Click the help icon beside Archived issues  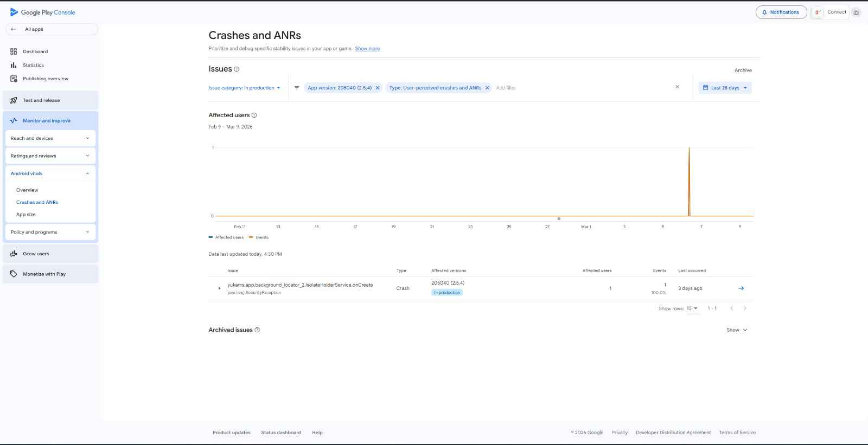[257, 330]
